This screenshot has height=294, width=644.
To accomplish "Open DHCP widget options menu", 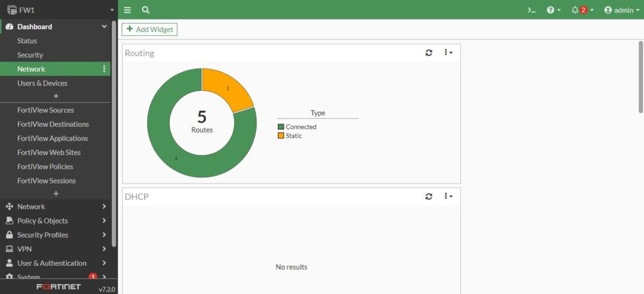I will coord(448,197).
